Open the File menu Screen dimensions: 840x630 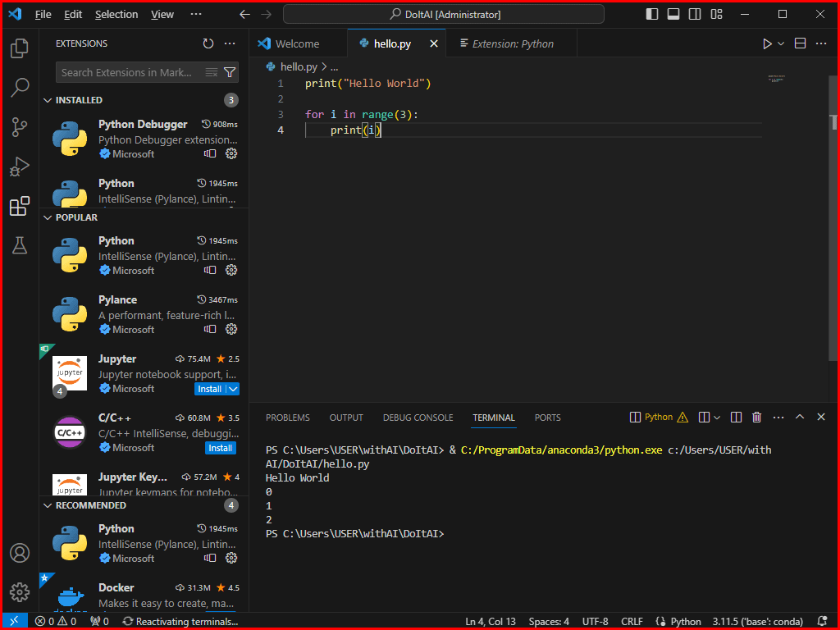(43, 15)
